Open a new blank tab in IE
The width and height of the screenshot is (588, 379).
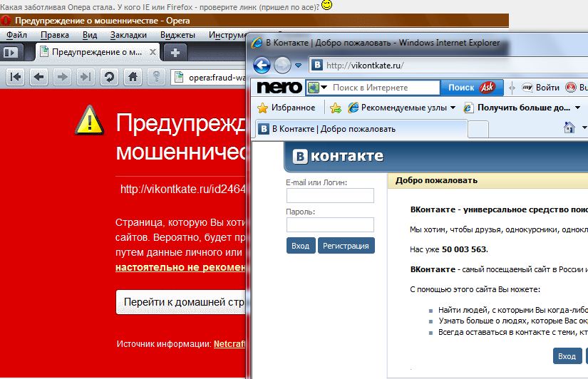coord(478,130)
